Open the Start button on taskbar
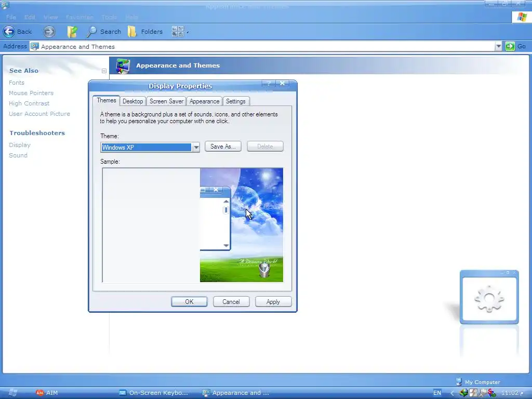Screen dimensions: 532x399 (x=12, y=393)
